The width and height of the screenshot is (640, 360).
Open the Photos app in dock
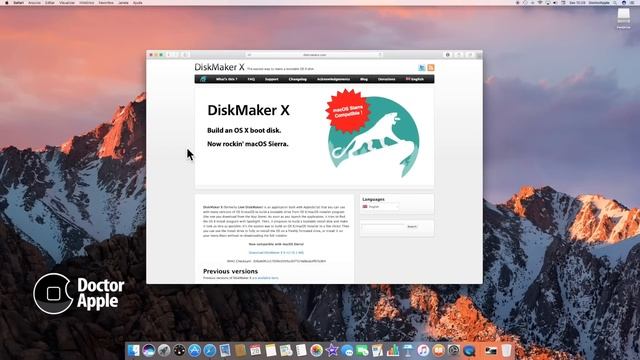click(316, 350)
